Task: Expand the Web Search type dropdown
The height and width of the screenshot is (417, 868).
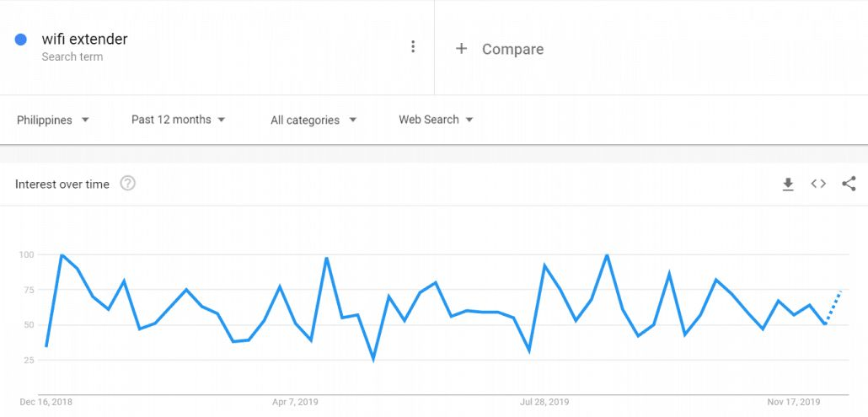Action: coord(436,120)
